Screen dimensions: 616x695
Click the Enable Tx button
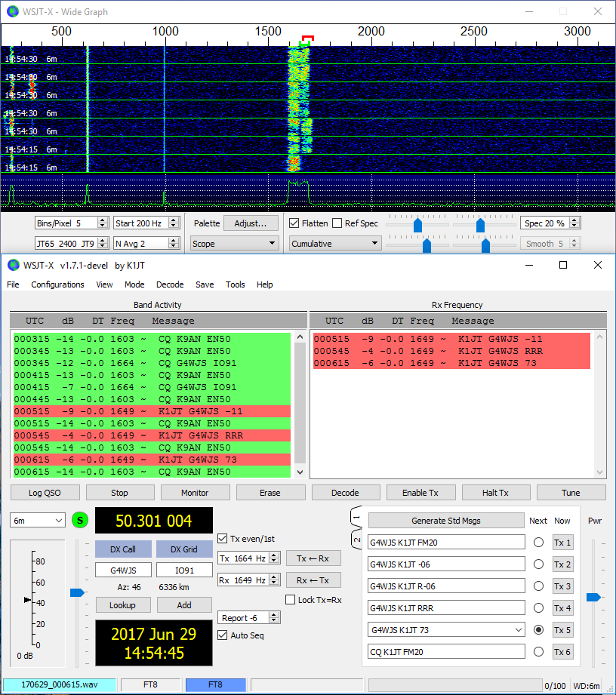pyautogui.click(x=420, y=493)
